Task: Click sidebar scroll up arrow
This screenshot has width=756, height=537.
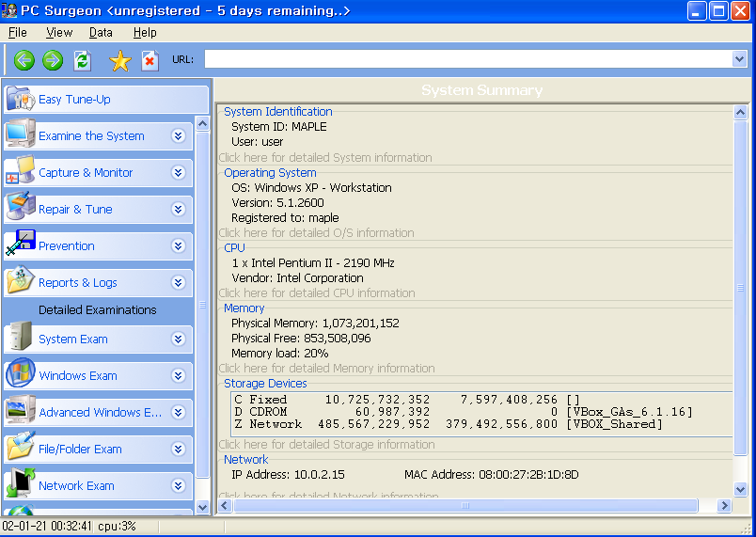Action: click(202, 124)
